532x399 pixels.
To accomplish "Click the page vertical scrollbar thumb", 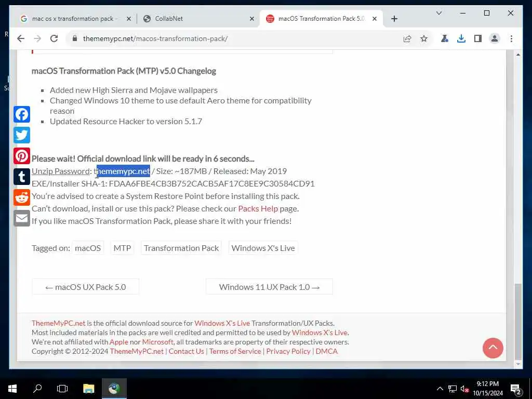I will pos(518,321).
